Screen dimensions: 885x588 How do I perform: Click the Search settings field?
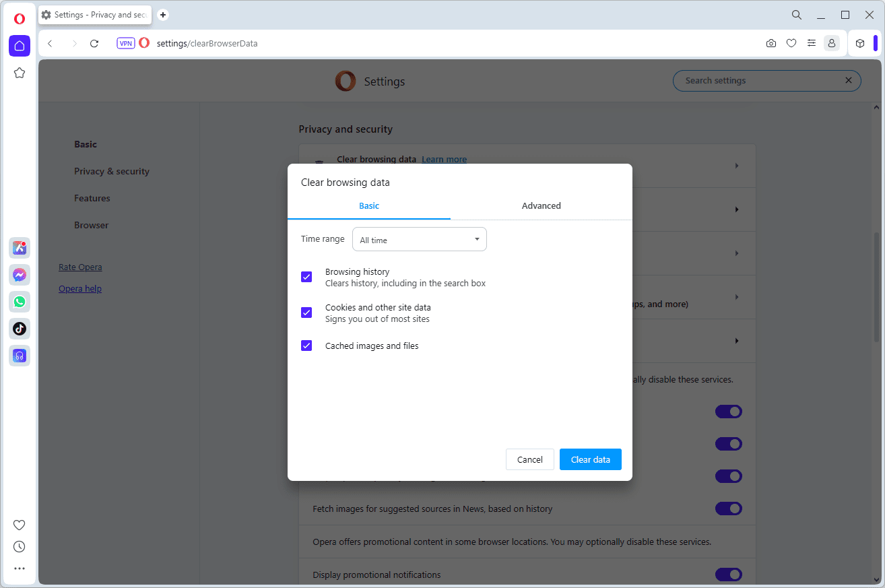(761, 81)
